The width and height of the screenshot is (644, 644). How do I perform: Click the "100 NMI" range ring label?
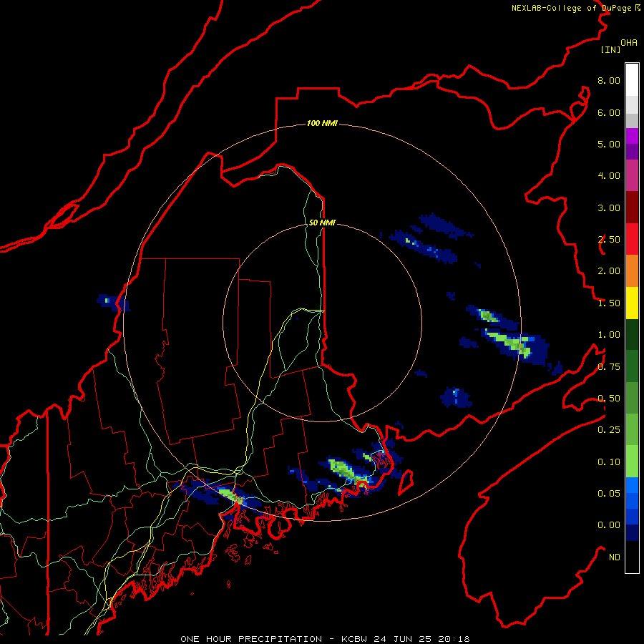322,123
